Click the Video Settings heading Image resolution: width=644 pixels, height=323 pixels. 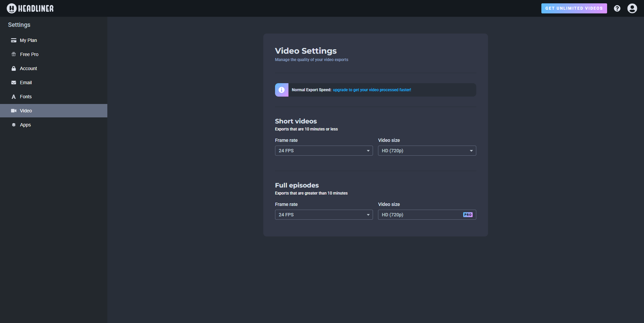[x=306, y=51]
